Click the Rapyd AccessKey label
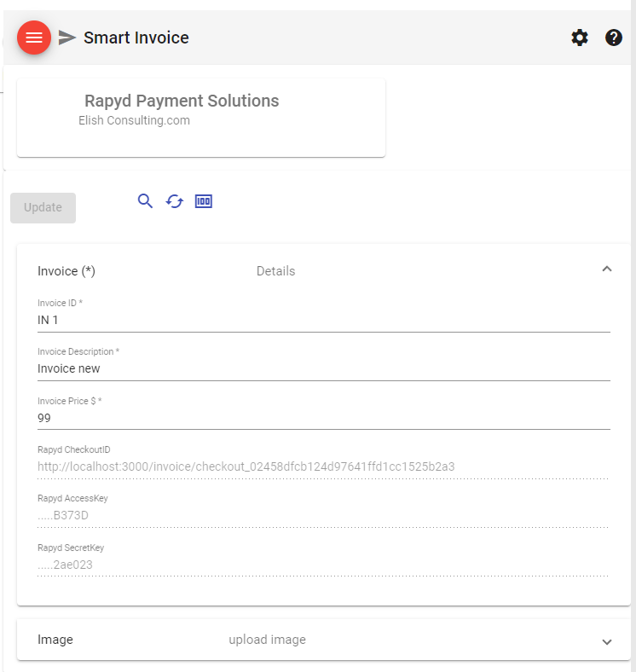636x672 pixels. click(x=72, y=498)
